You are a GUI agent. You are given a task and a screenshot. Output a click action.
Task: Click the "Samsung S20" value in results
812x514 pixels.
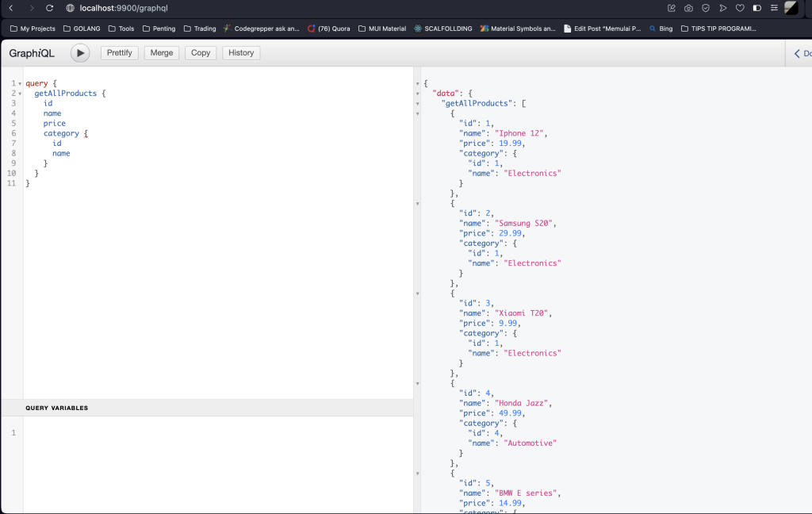tap(523, 224)
